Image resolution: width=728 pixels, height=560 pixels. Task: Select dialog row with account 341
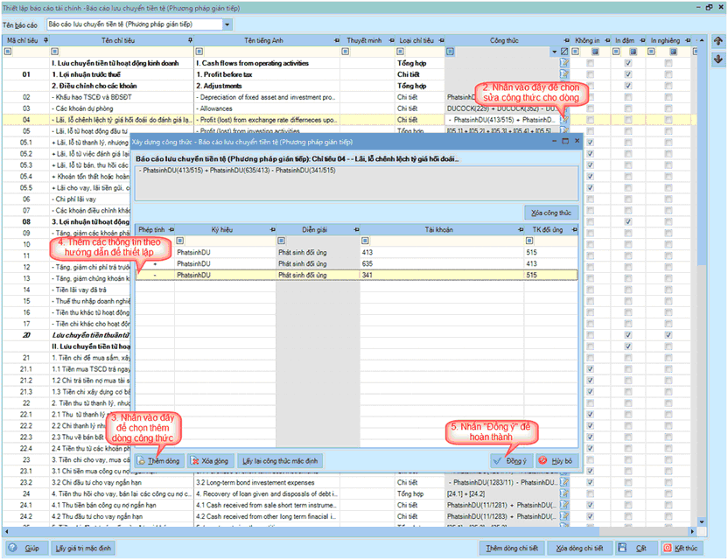(x=357, y=275)
